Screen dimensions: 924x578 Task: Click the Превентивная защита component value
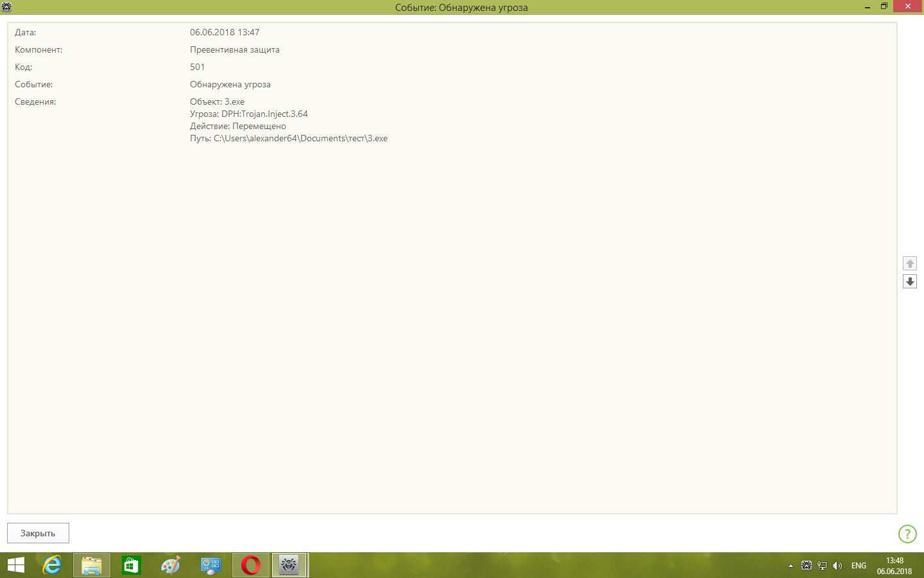(235, 49)
